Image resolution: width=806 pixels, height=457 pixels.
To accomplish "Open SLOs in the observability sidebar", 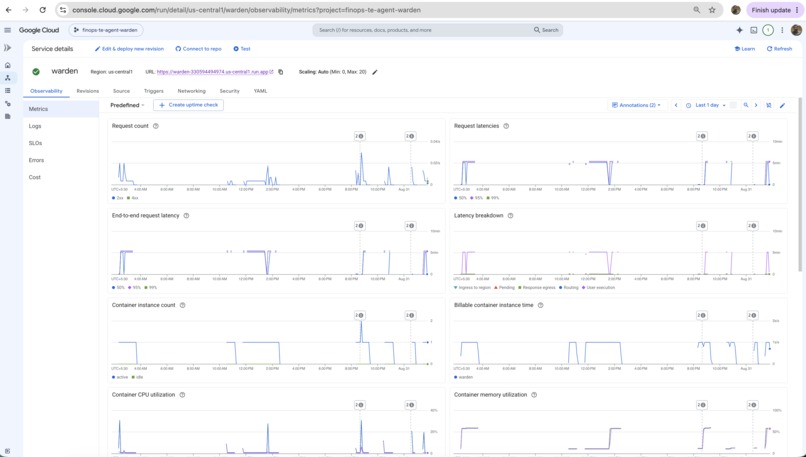I will [x=35, y=143].
